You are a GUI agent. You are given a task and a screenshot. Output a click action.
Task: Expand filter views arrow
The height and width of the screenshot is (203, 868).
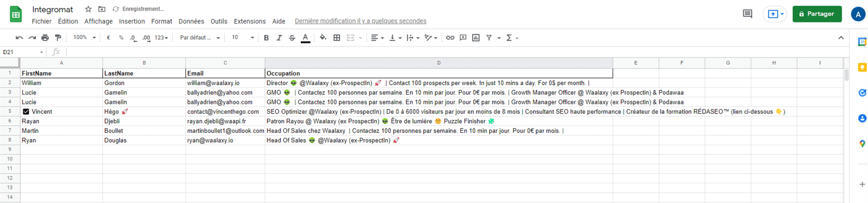click(499, 38)
